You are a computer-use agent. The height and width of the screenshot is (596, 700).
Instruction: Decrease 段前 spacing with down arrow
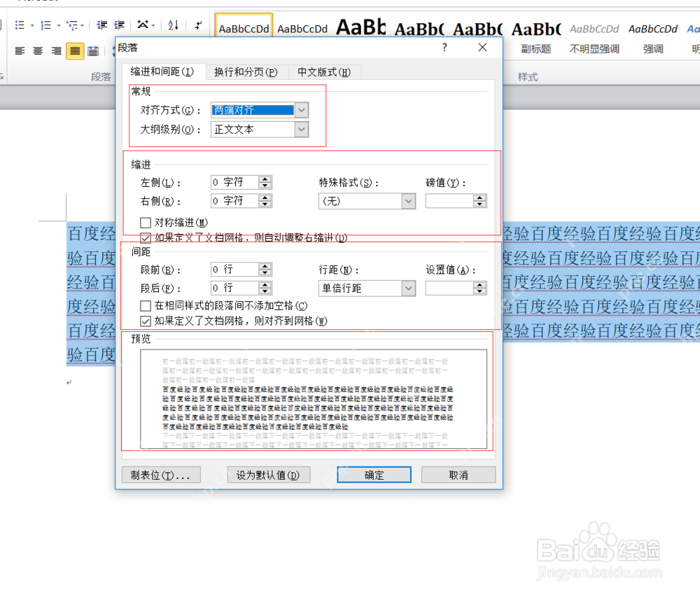(265, 272)
